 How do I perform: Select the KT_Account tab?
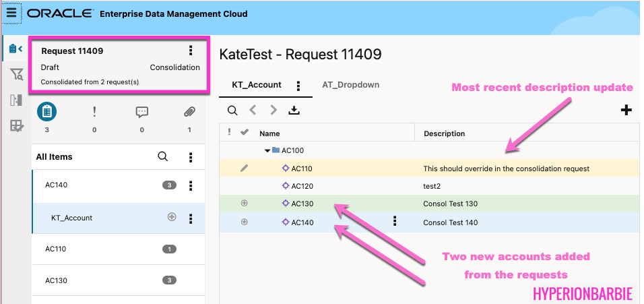(256, 86)
